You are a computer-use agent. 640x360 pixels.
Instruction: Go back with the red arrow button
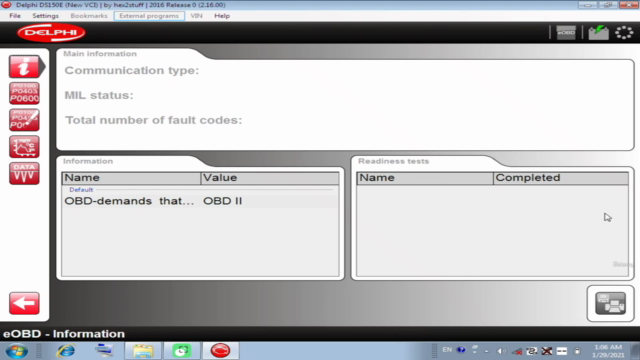[x=24, y=303]
